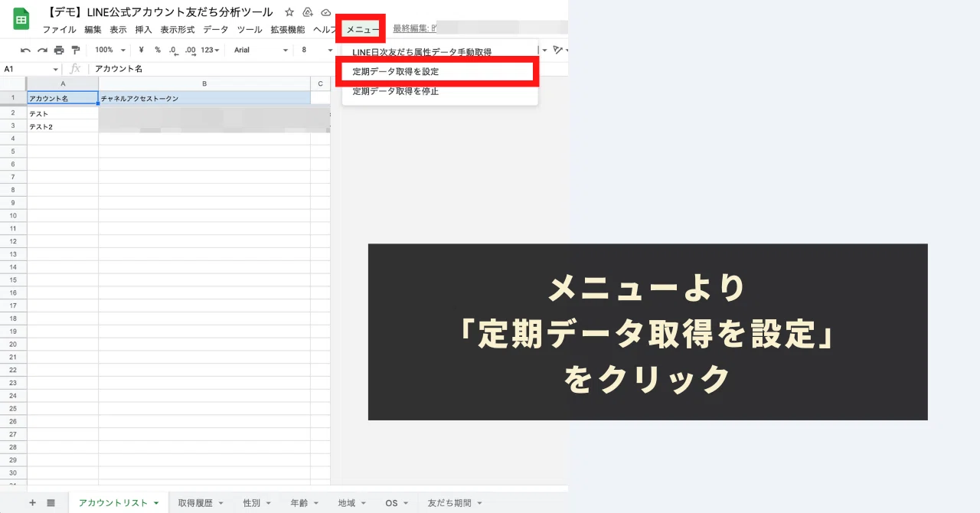Click the document title text

pos(159,12)
